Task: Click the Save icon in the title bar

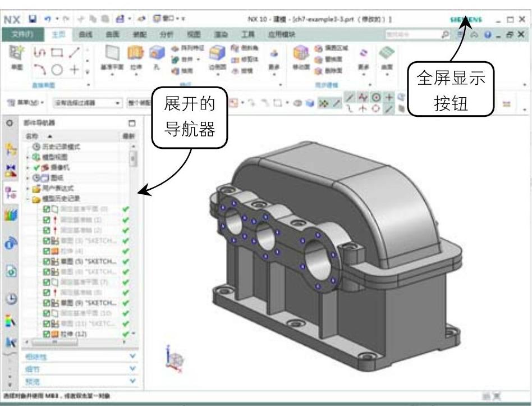Action: (32, 19)
